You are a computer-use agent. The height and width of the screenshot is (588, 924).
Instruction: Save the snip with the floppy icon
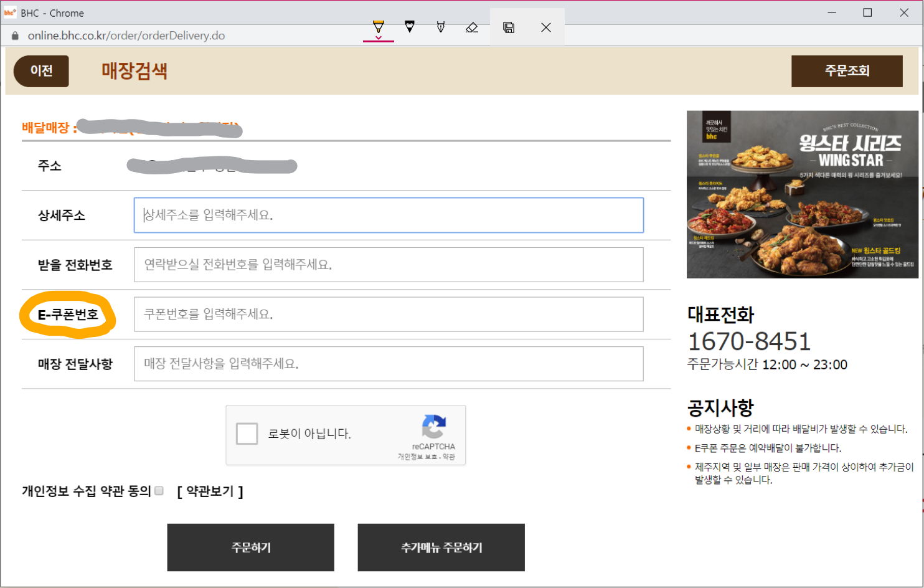tap(509, 27)
